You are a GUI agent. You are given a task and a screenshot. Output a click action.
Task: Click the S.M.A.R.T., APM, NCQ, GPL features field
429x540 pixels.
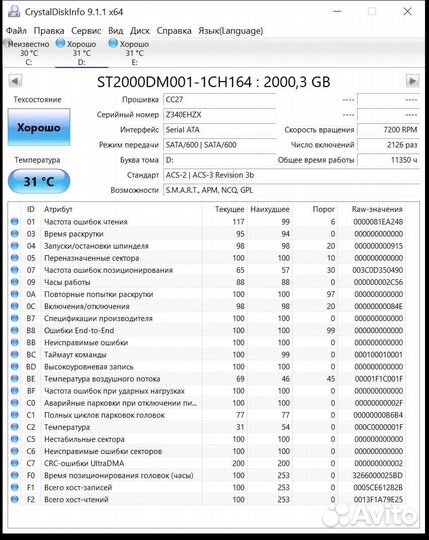(291, 190)
